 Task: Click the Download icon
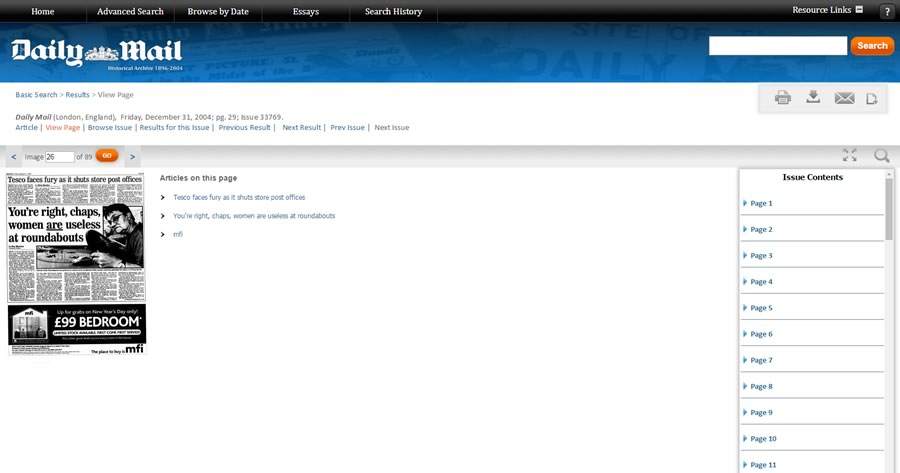[813, 96]
